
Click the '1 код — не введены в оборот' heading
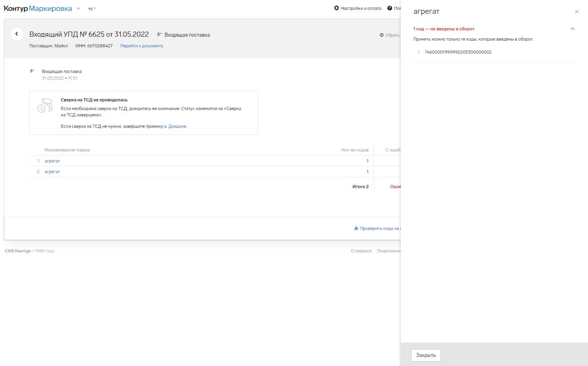tap(444, 29)
